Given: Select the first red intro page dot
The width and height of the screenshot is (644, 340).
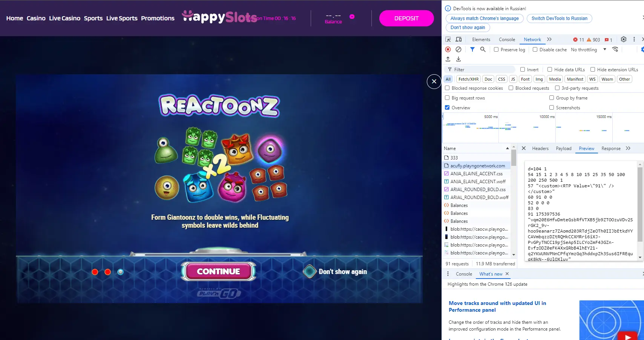Looking at the screenshot, I should click(x=95, y=272).
